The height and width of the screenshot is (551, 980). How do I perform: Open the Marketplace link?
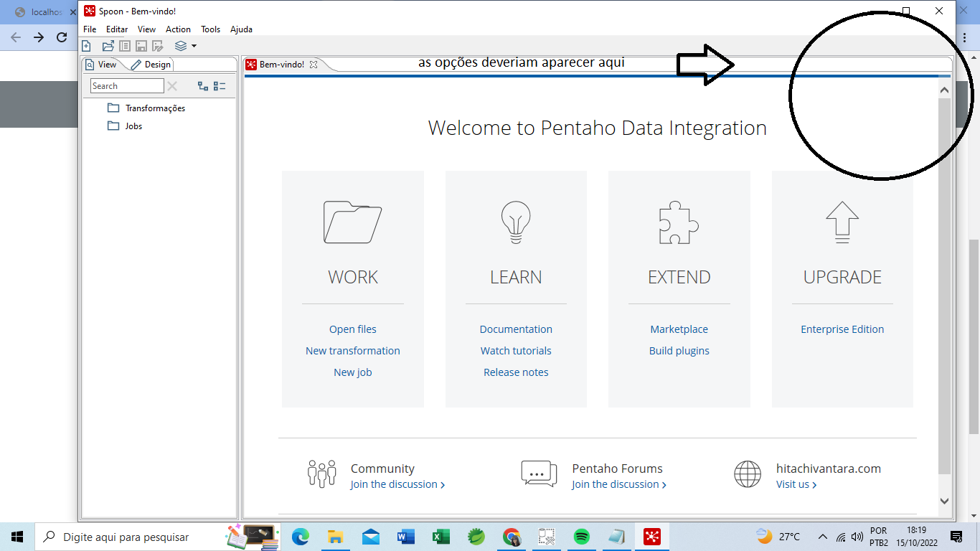coord(679,329)
